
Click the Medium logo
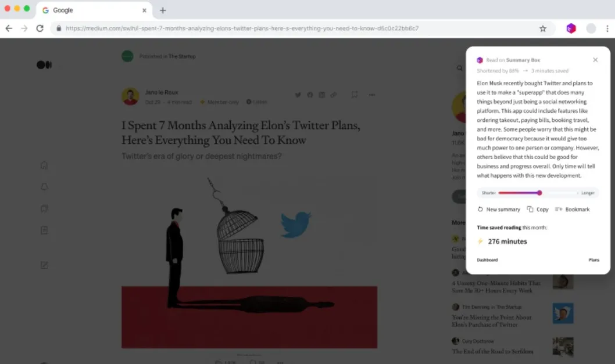pyautogui.click(x=44, y=64)
